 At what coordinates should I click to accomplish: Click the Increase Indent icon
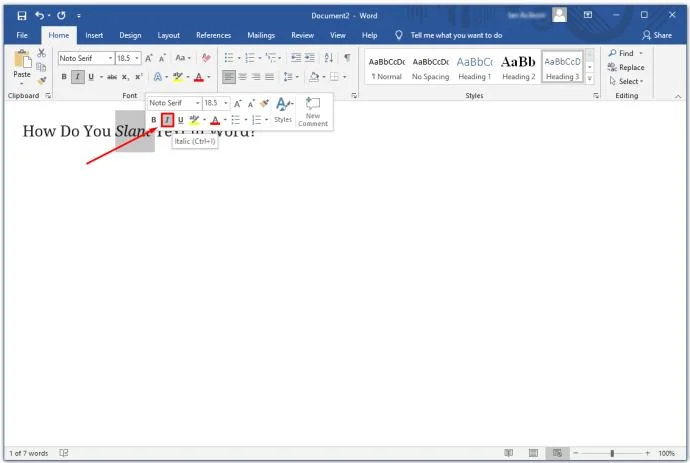pos(310,58)
